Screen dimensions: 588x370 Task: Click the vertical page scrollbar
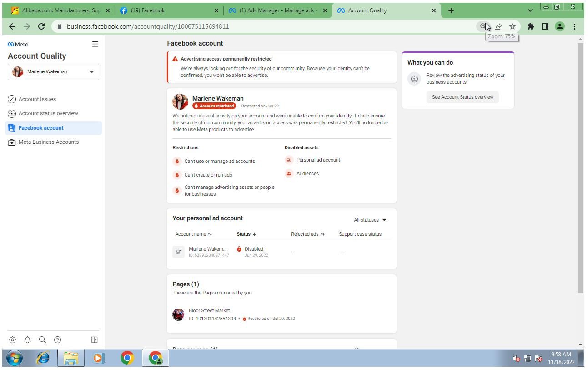[x=580, y=168]
